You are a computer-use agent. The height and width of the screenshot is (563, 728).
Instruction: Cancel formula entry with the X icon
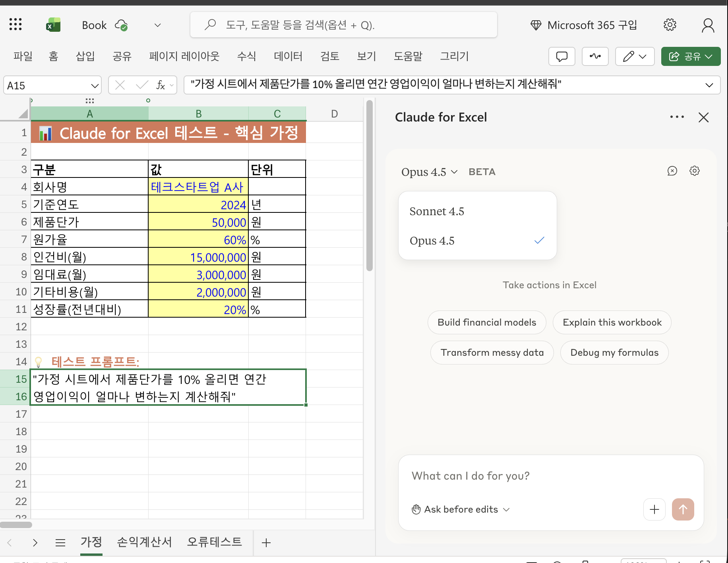click(120, 85)
